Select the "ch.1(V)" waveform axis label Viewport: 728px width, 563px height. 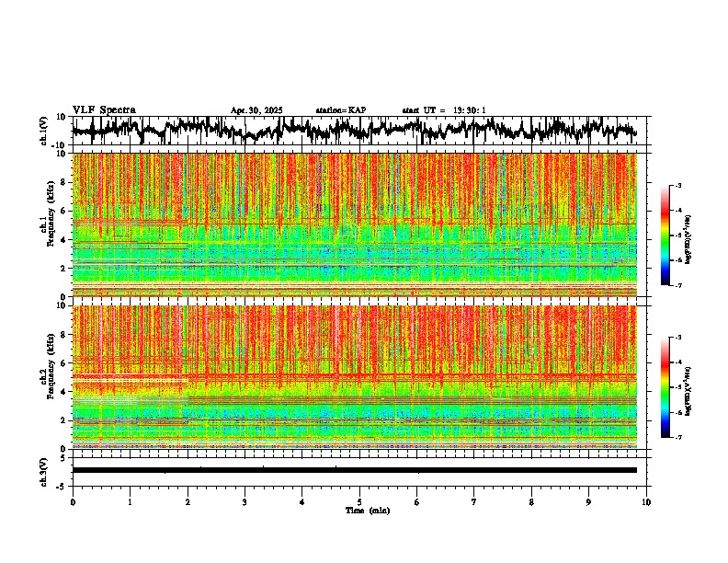point(44,131)
